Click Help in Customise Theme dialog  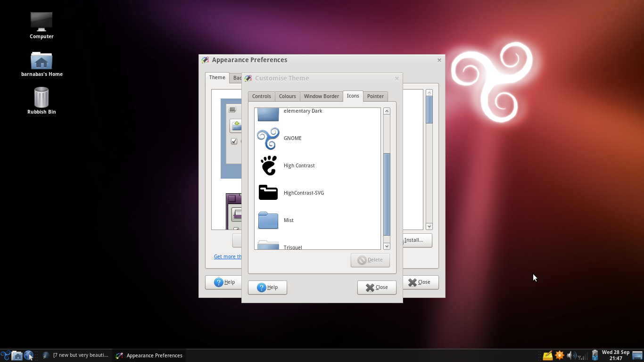[267, 287]
